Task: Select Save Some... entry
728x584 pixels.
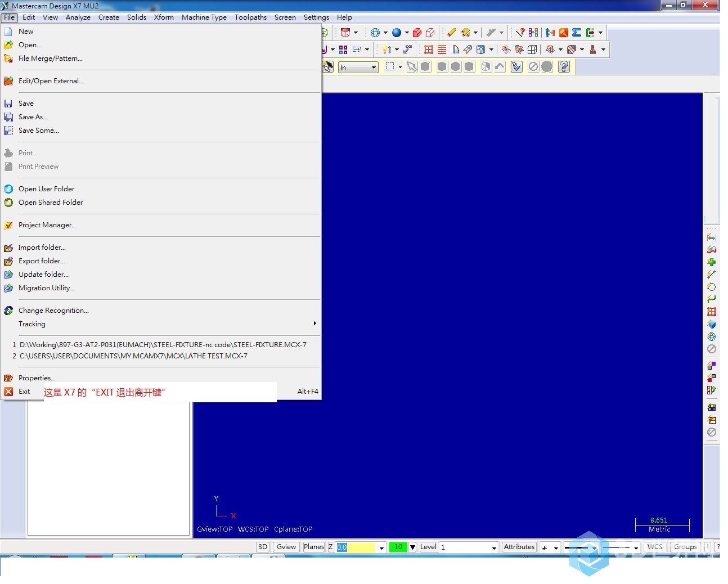Action: click(x=161, y=131)
